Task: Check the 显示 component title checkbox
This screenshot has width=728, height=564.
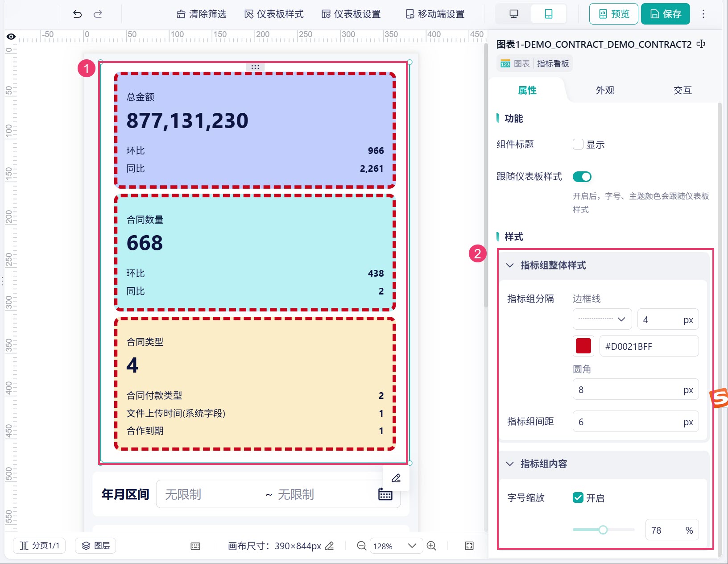Action: point(578,144)
